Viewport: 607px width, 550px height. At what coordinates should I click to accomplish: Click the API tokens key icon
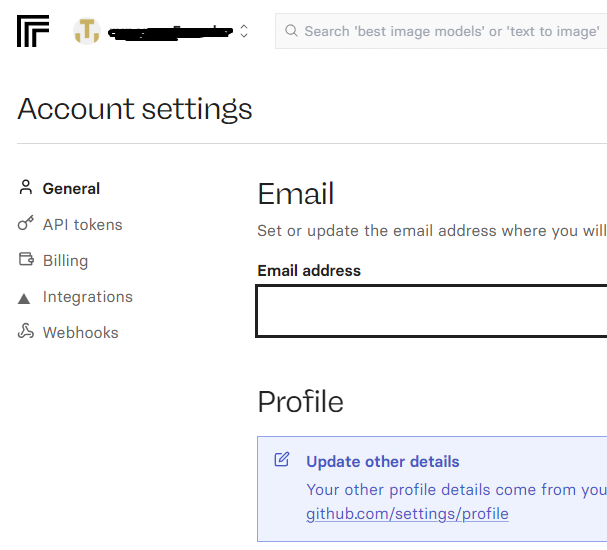26,224
